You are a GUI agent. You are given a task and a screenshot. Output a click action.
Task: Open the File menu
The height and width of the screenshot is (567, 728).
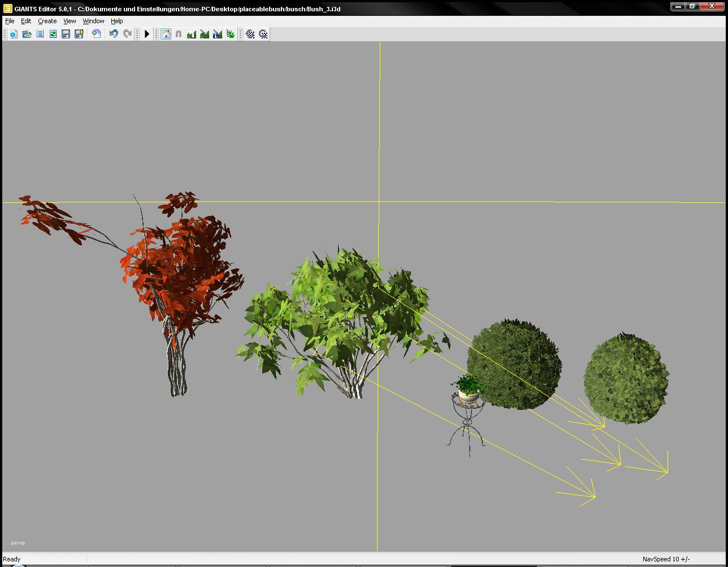[x=10, y=21]
